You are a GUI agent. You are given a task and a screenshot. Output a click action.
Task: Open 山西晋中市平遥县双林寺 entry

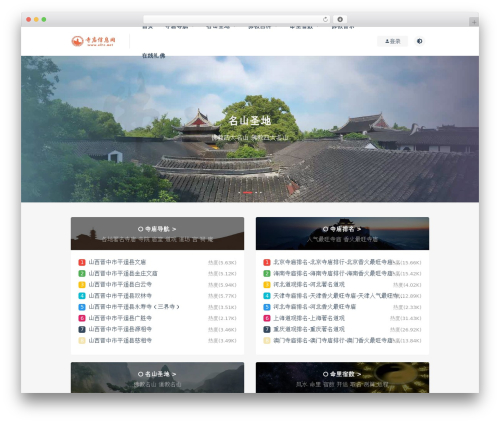click(x=120, y=296)
